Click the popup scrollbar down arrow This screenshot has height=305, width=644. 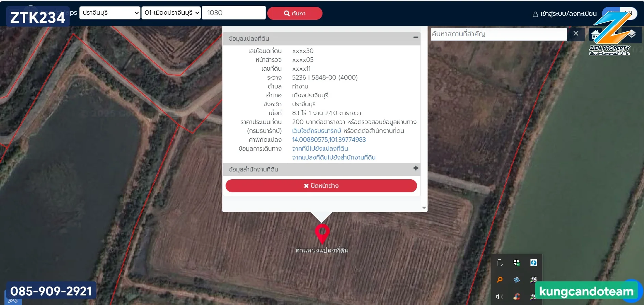pos(424,208)
